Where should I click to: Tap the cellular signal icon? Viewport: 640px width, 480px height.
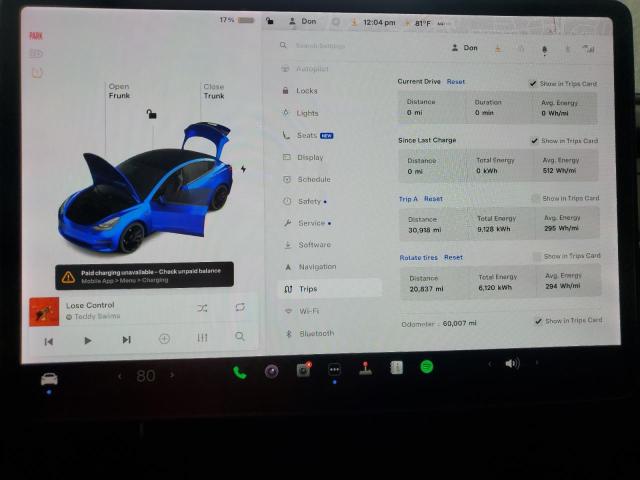tap(589, 49)
